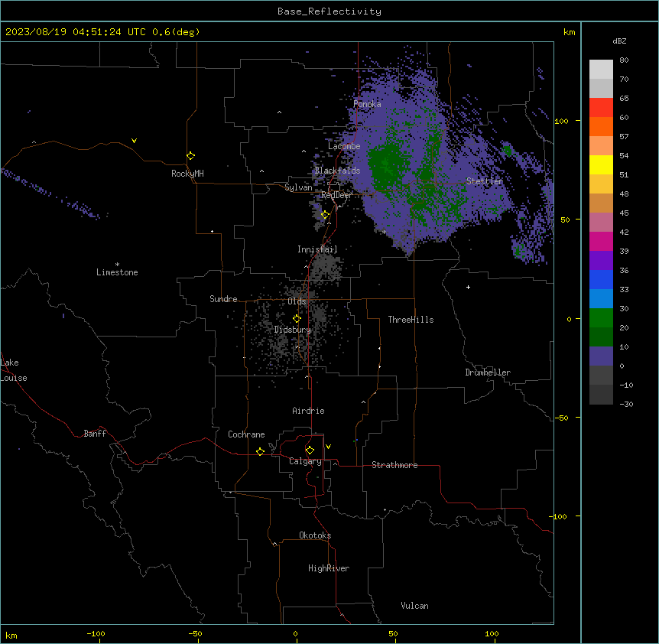Select the orange 57-60 dBZ legend swatch
This screenshot has height=644, width=659.
click(601, 126)
